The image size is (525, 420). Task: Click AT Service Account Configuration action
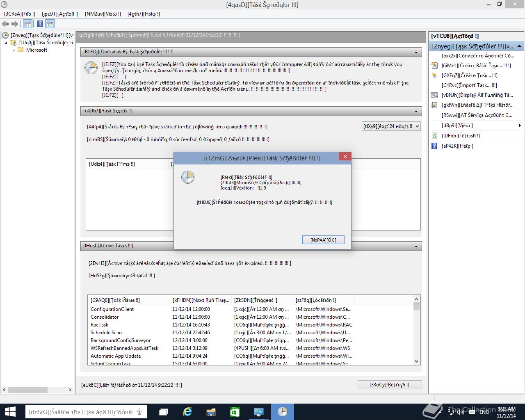477,115
